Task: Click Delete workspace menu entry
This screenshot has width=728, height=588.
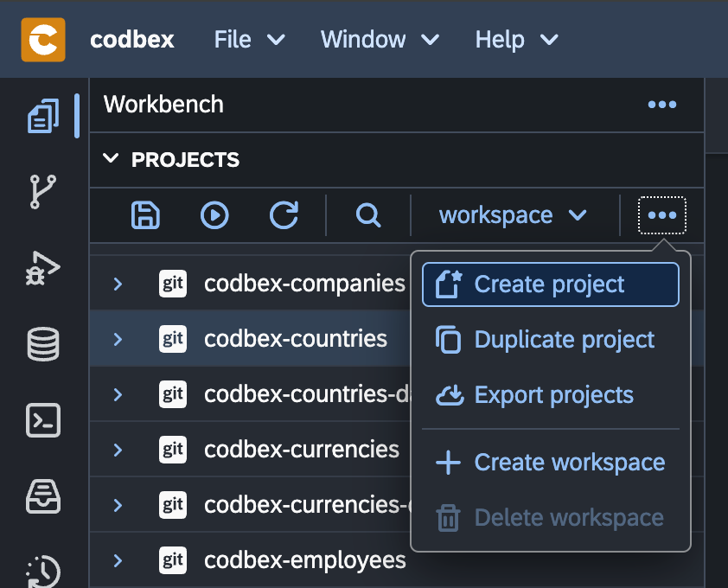Action: click(551, 518)
